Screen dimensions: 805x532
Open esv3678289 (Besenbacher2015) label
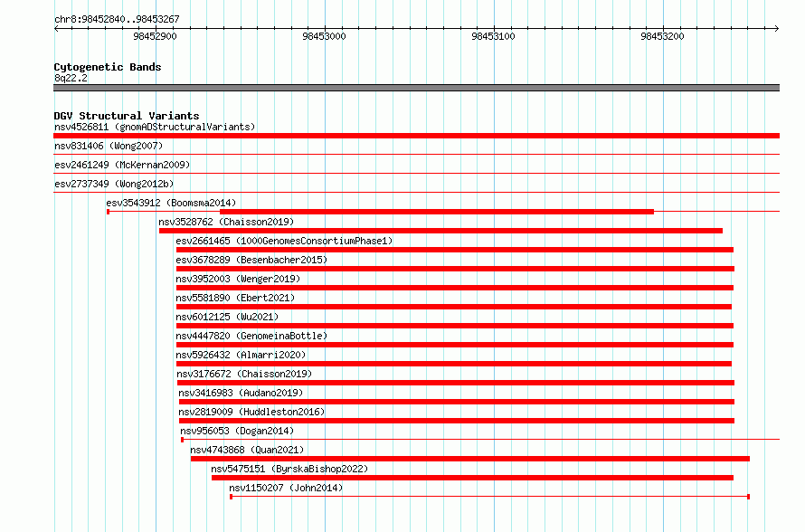251,260
